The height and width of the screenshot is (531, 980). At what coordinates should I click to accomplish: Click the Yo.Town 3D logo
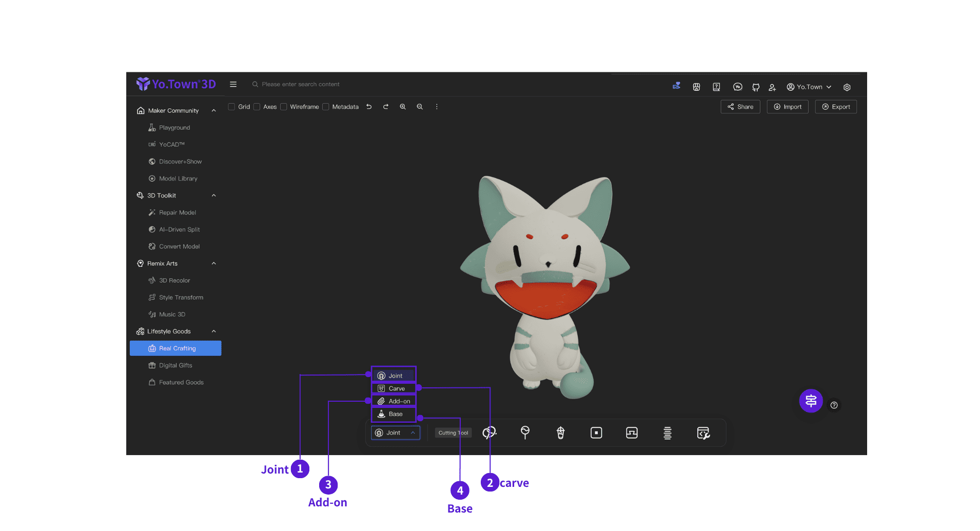(176, 84)
